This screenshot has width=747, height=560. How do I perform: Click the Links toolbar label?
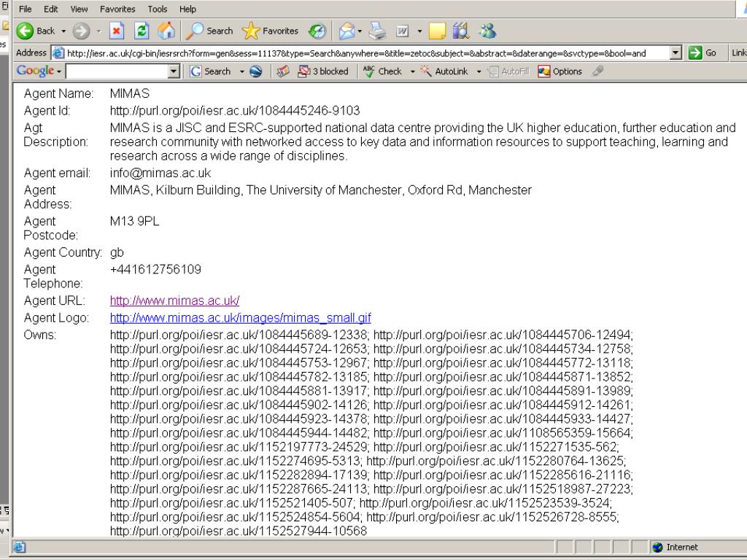pyautogui.click(x=738, y=52)
